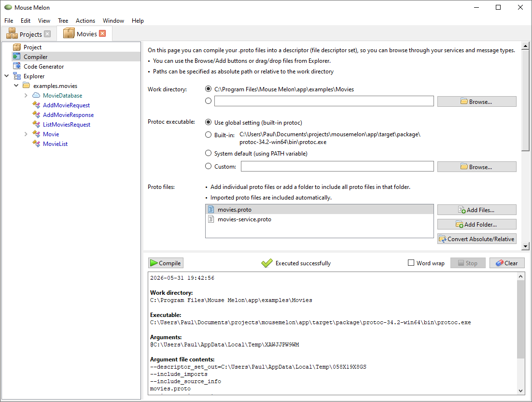This screenshot has height=402, width=532.
Task: Select Use global setting protoc option
Action: coord(209,122)
